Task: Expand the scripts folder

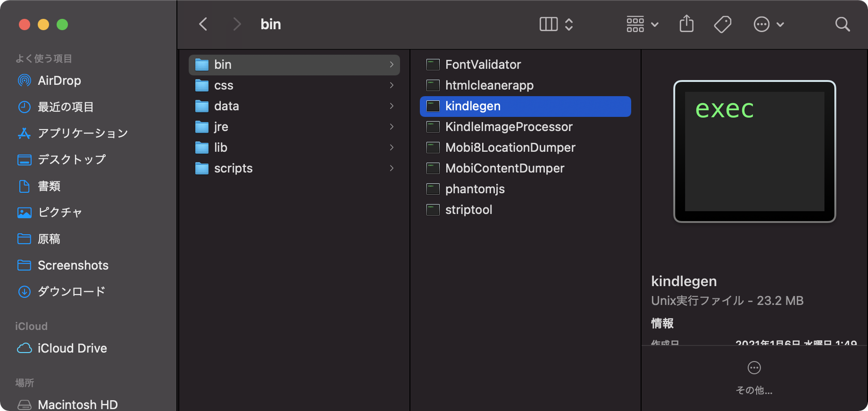Action: pyautogui.click(x=233, y=168)
